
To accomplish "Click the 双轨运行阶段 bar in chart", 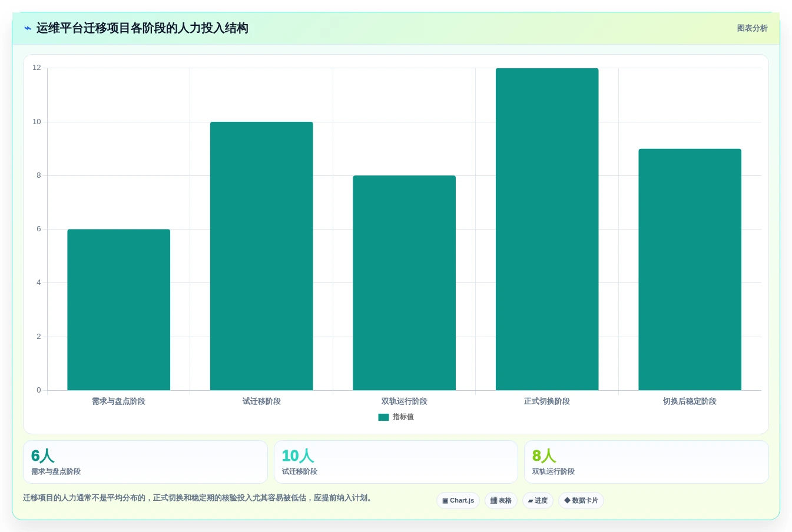I will [404, 282].
